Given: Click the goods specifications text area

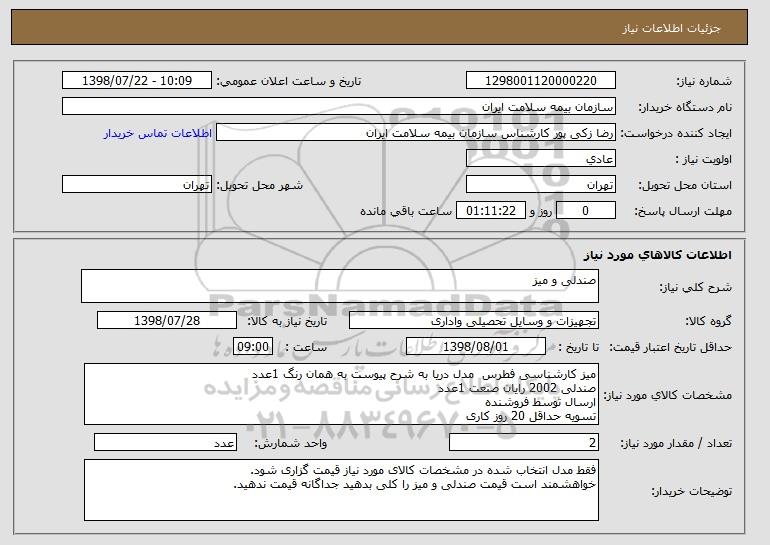Looking at the screenshot, I should tap(341, 394).
